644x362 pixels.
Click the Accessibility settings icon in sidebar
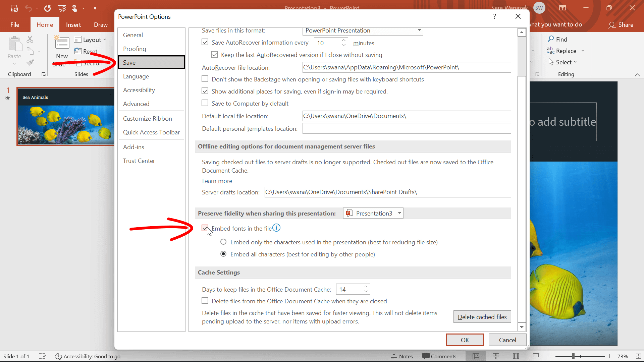(x=139, y=90)
